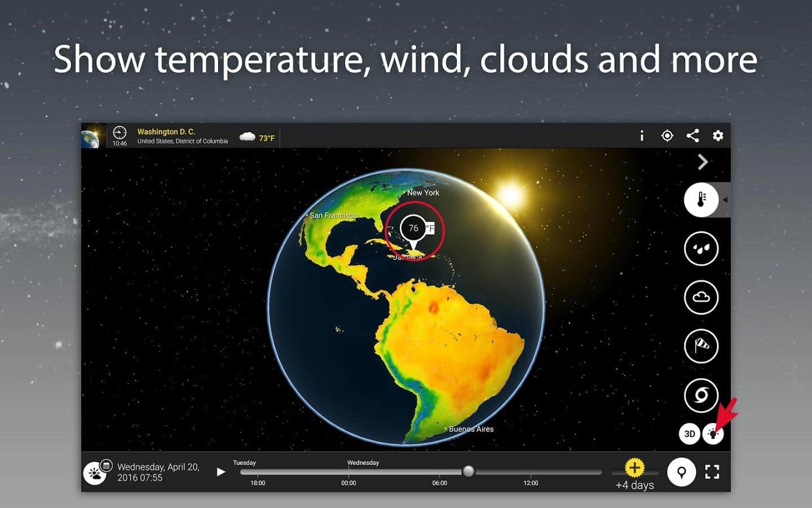Click the timeline slider handle

pos(468,471)
